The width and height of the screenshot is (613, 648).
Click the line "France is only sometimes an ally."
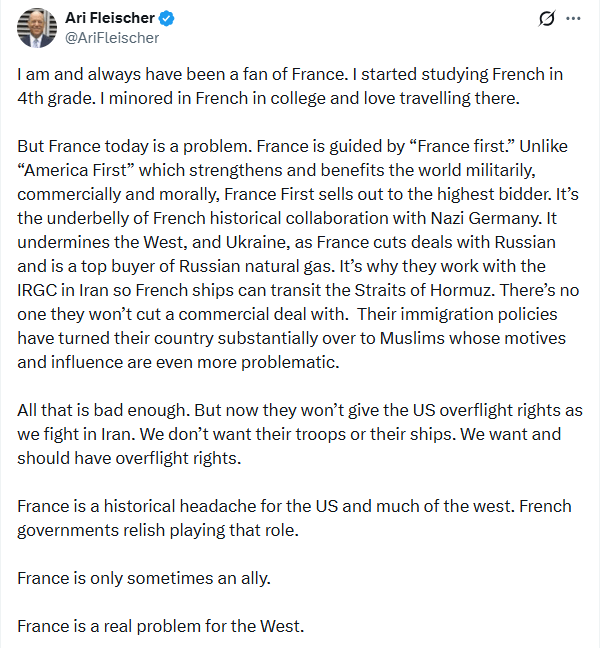[x=142, y=578]
